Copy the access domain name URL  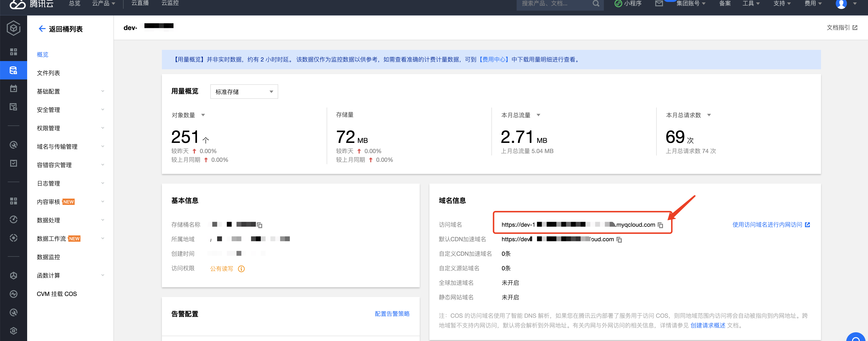click(x=660, y=225)
